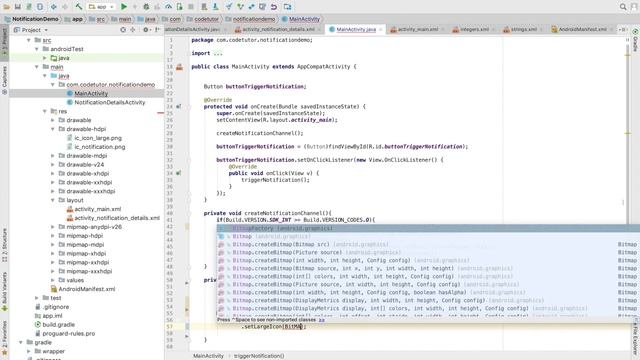Choose Bitmap.createBitmap(Picture source) completion
Screen dimensions: 640x360
428,252
